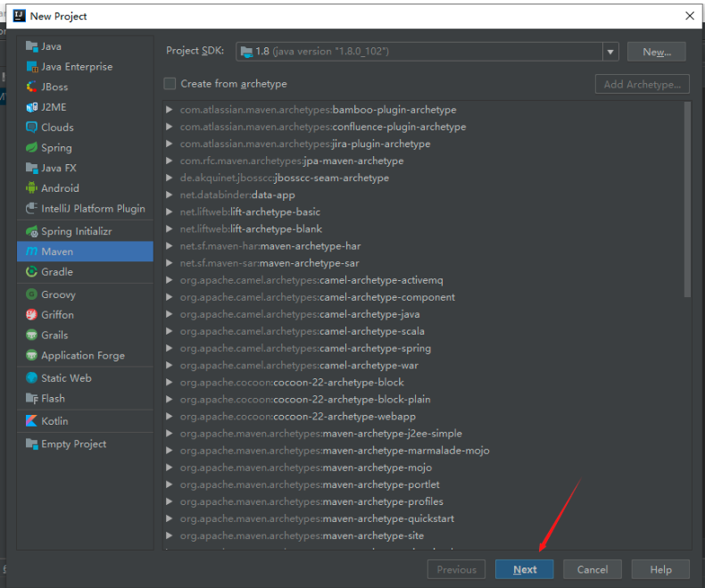This screenshot has width=705, height=588.
Task: Open Help for New Project
Action: click(x=660, y=569)
